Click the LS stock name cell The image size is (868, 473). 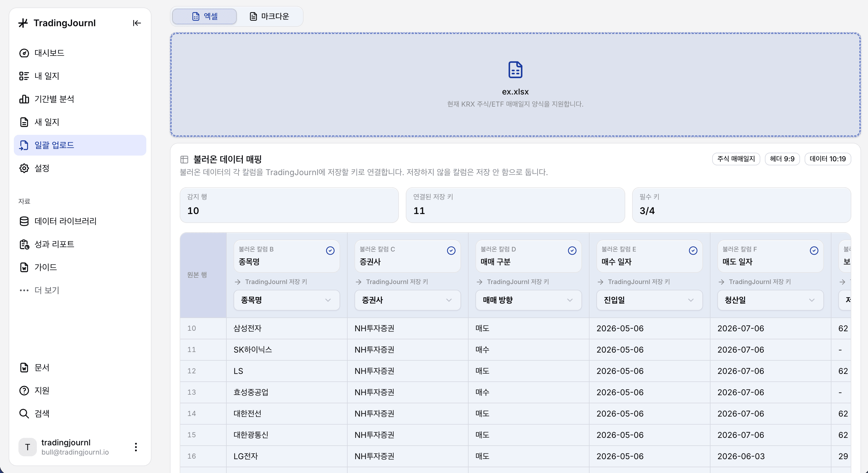pos(287,371)
